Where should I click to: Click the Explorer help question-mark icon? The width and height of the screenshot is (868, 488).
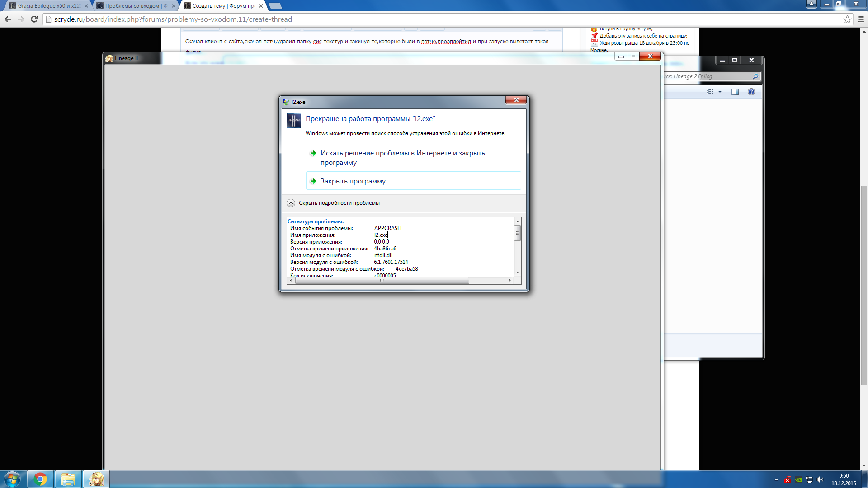(x=751, y=92)
